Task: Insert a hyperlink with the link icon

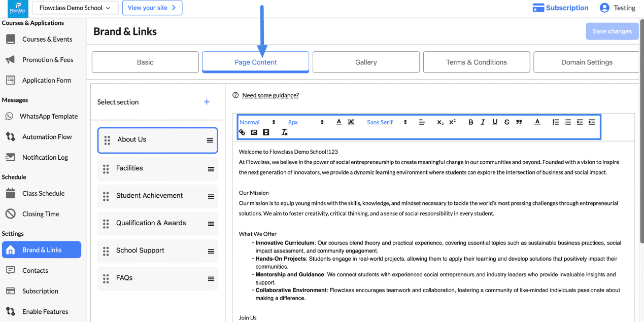Action: [x=242, y=132]
